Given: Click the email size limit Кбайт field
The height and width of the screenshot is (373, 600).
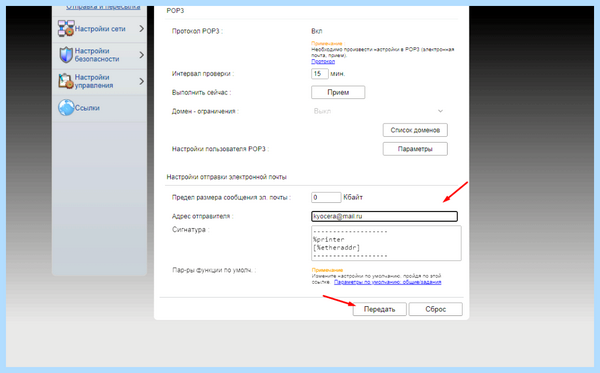Looking at the screenshot, I should (326, 197).
